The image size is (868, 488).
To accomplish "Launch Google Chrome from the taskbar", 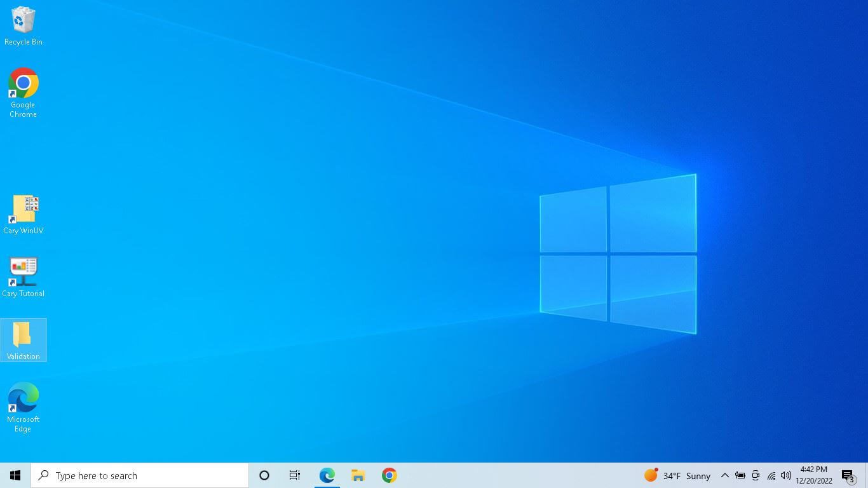I will click(x=389, y=475).
